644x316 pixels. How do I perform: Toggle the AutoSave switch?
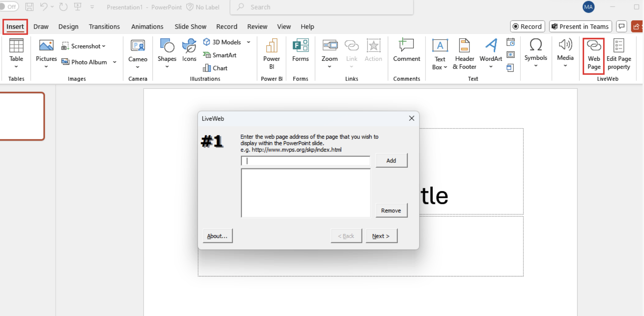tap(9, 7)
